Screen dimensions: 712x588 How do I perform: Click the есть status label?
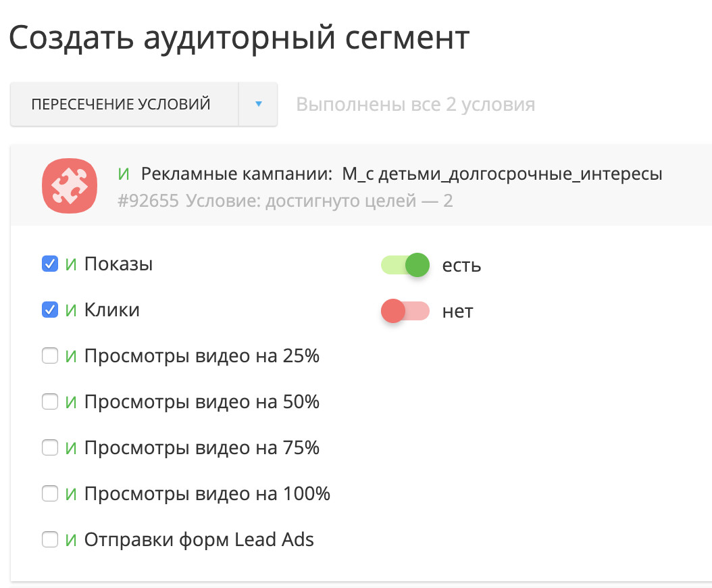click(461, 265)
